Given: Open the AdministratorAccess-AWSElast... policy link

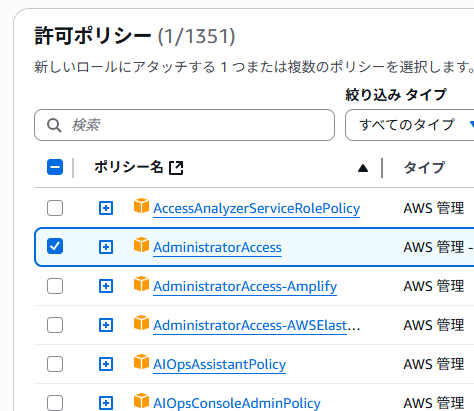Looking at the screenshot, I should pos(257,325).
